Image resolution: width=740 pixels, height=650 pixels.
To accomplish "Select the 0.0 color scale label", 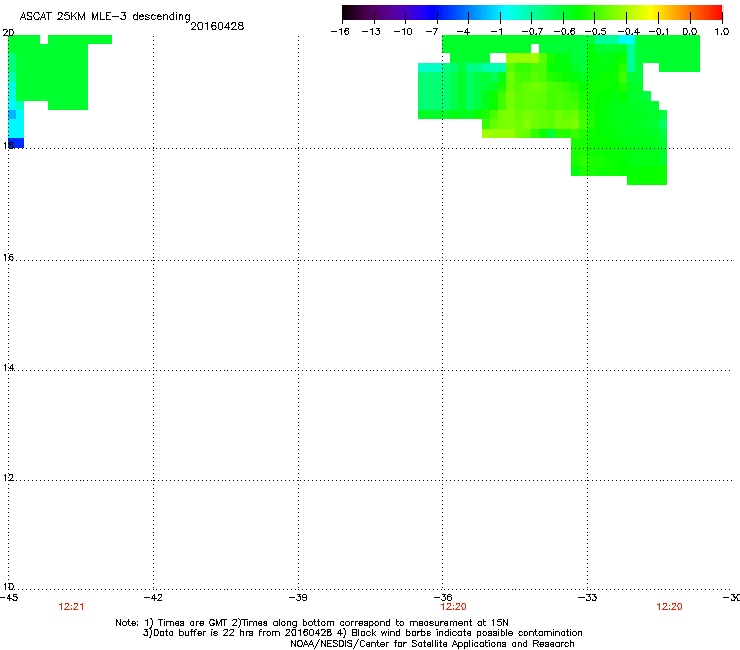I will click(x=690, y=32).
